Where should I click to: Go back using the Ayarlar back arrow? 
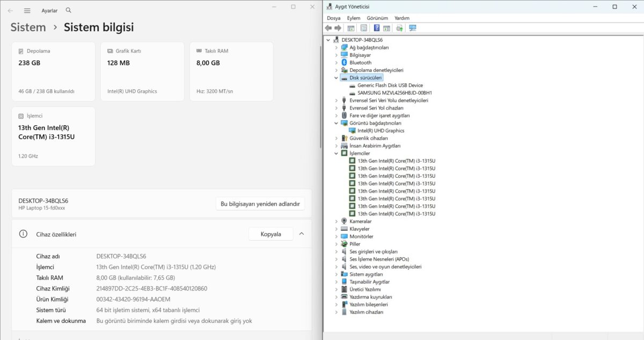pyautogui.click(x=10, y=11)
